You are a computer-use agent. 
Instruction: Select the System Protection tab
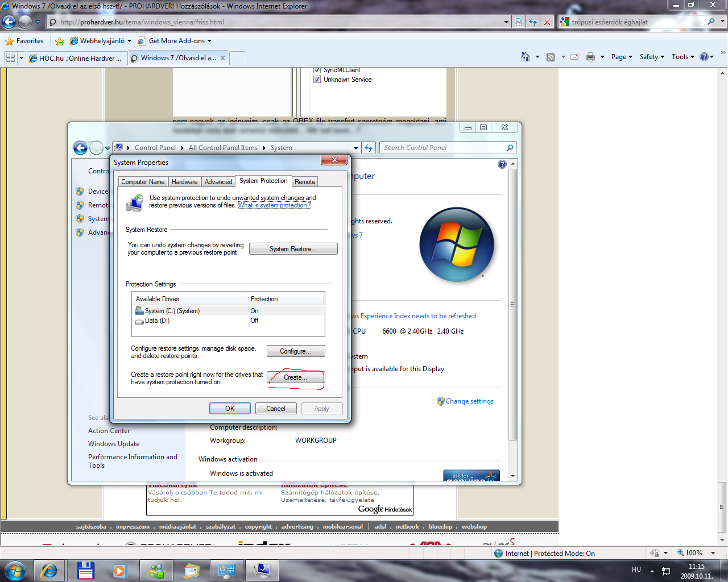click(x=263, y=181)
